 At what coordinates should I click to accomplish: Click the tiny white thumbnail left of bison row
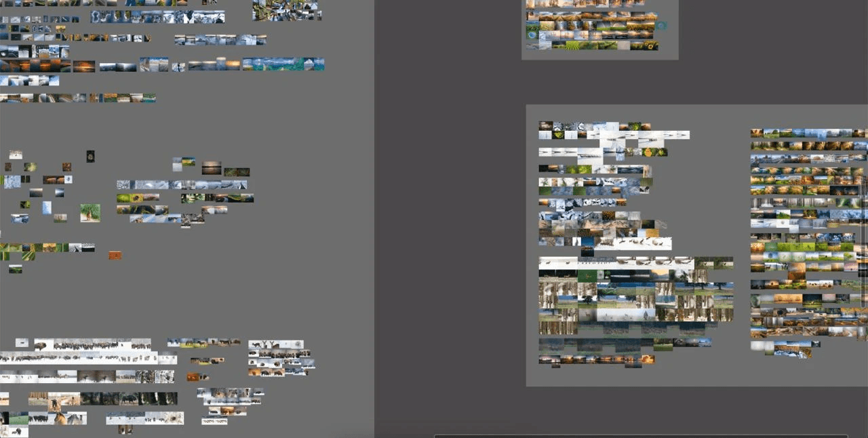pyautogui.click(x=22, y=343)
